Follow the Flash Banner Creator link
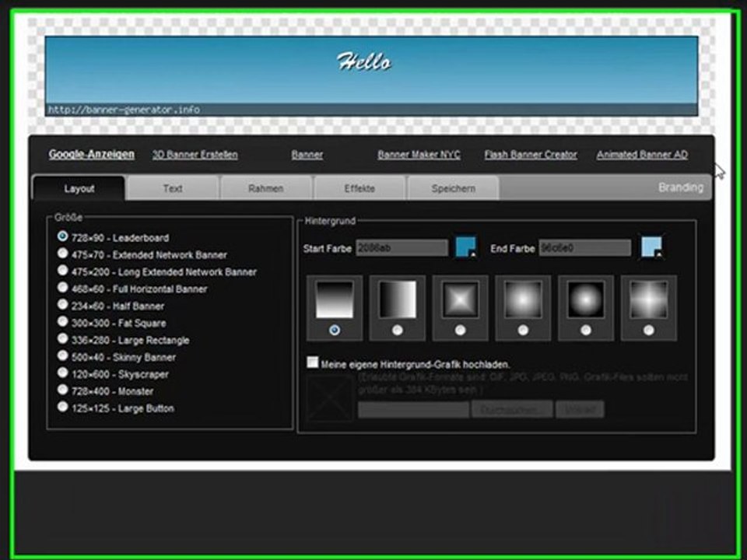747x560 pixels. pyautogui.click(x=531, y=155)
